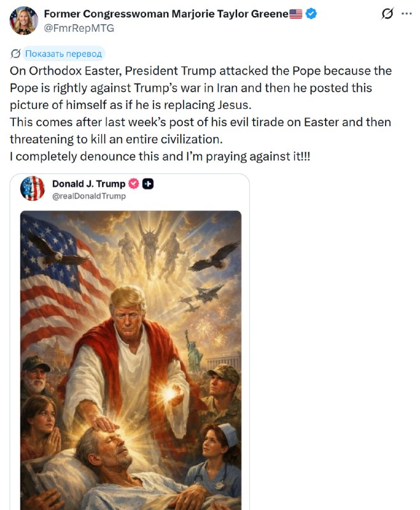
Task: Click the sentence starting "This comes after"
Action: (x=201, y=130)
